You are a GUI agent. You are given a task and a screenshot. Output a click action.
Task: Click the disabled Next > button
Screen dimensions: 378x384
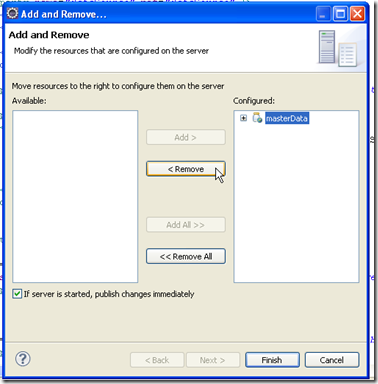point(213,360)
